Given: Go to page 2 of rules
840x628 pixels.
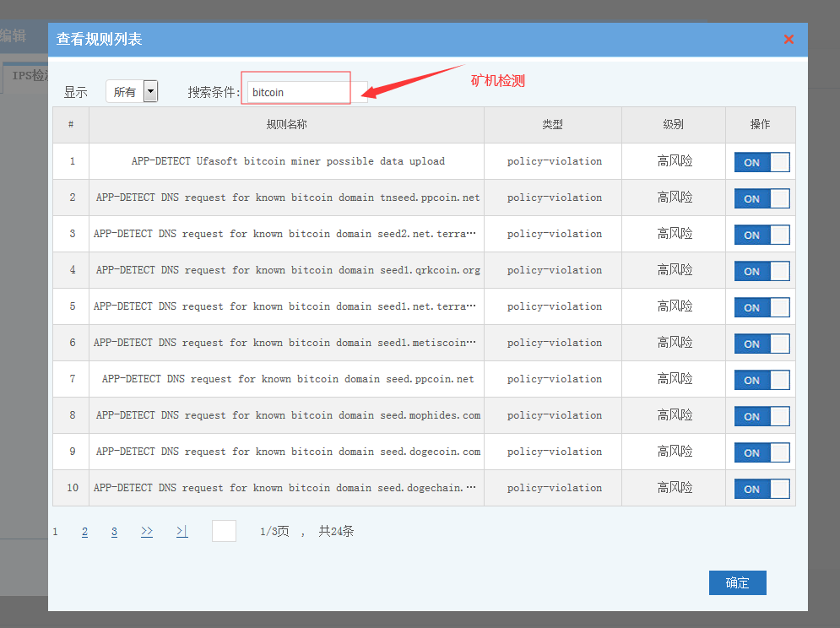Looking at the screenshot, I should (x=84, y=532).
